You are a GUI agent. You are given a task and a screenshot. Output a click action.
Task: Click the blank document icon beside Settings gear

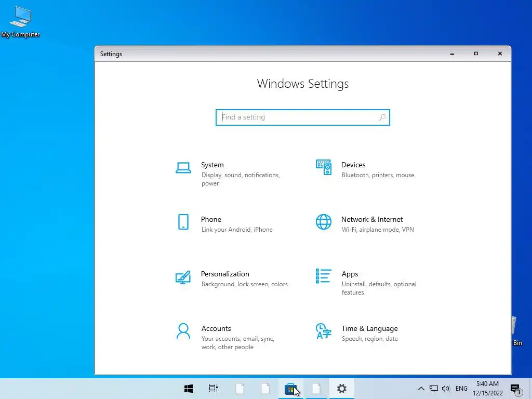point(316,389)
